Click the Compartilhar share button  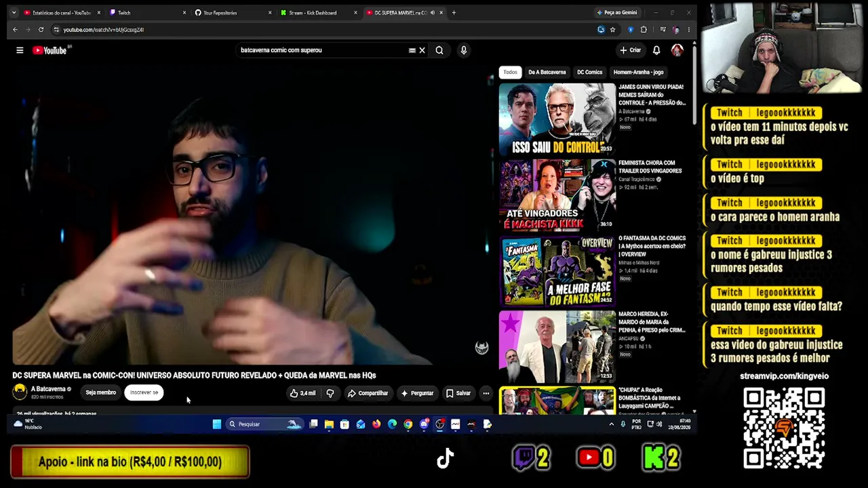pos(368,393)
